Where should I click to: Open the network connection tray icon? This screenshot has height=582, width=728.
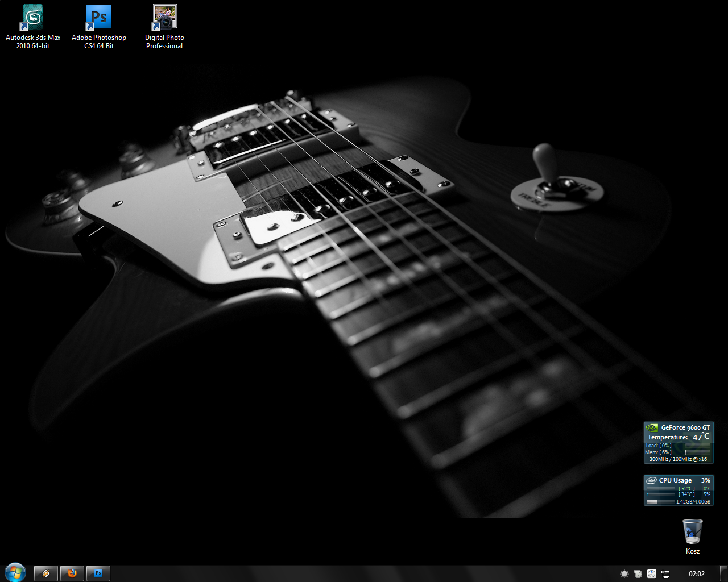coord(665,574)
